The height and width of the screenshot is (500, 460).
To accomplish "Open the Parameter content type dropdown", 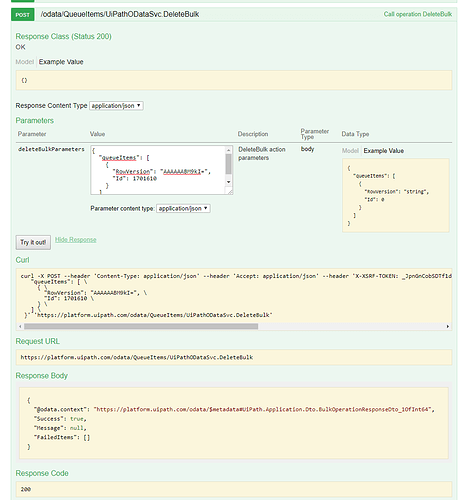I will tap(183, 208).
